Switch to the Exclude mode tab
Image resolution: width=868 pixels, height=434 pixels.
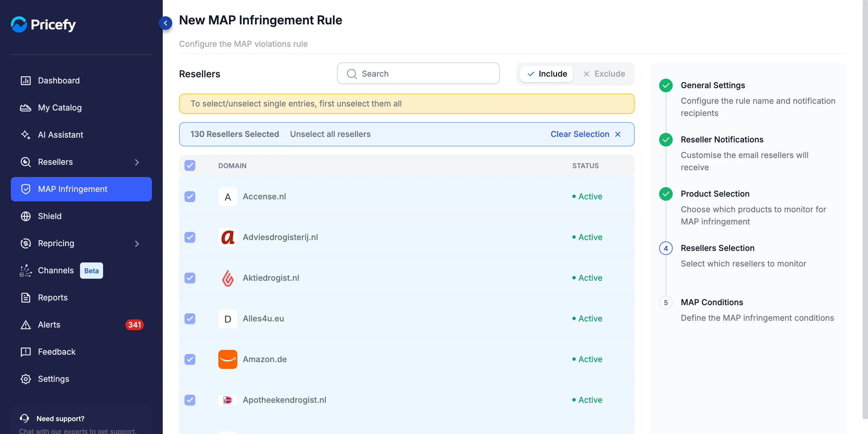(604, 74)
